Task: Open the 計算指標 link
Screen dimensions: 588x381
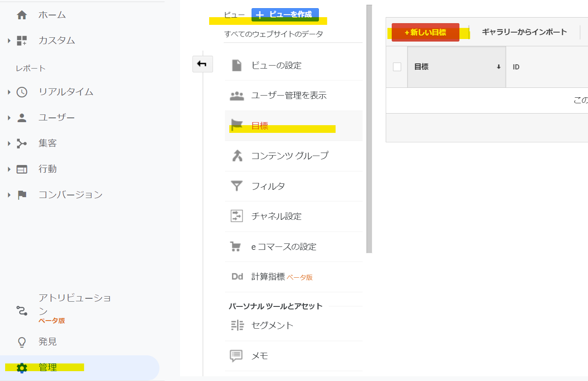Action: pos(268,276)
